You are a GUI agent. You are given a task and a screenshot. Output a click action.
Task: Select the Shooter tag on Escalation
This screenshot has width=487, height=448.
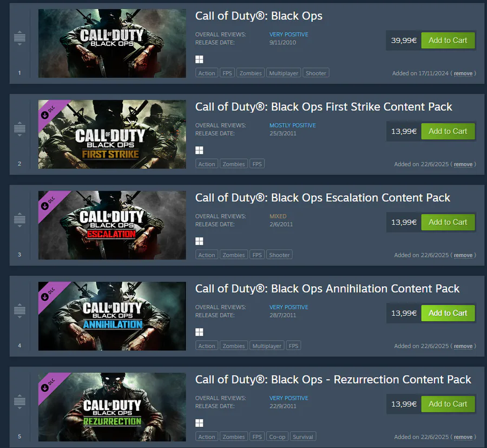click(x=279, y=255)
